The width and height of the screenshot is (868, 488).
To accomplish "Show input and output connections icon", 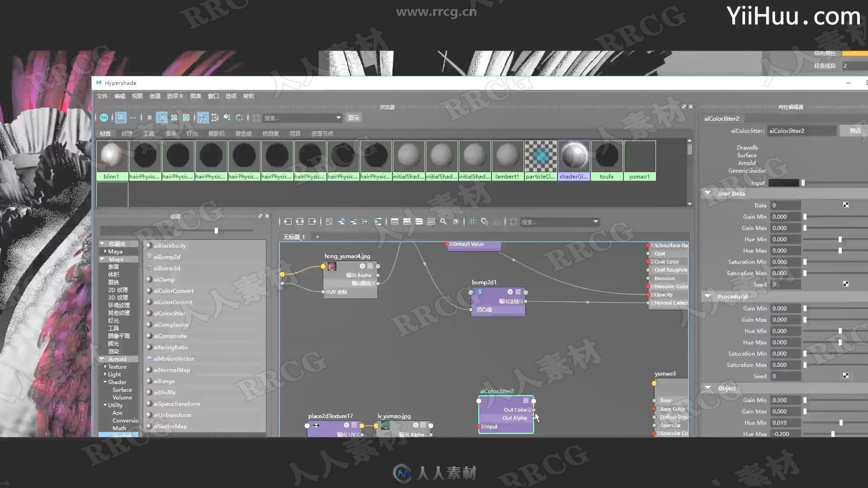I will pyautogui.click(x=300, y=221).
